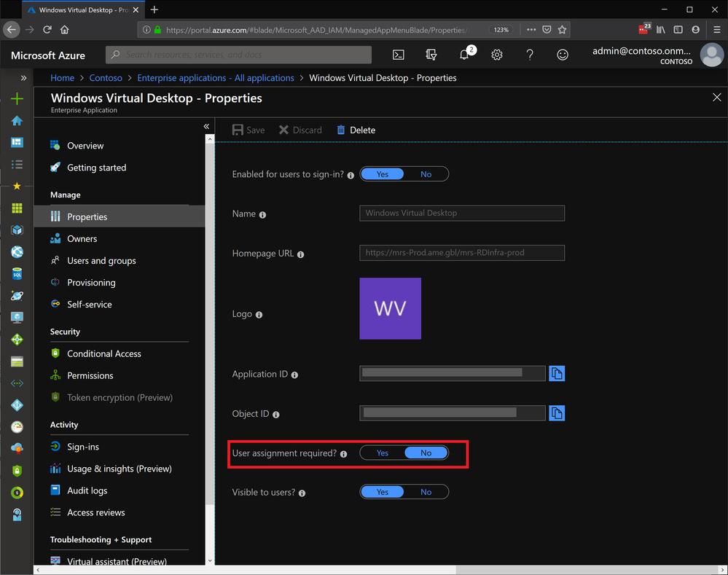Set User assignment required to No

click(426, 453)
